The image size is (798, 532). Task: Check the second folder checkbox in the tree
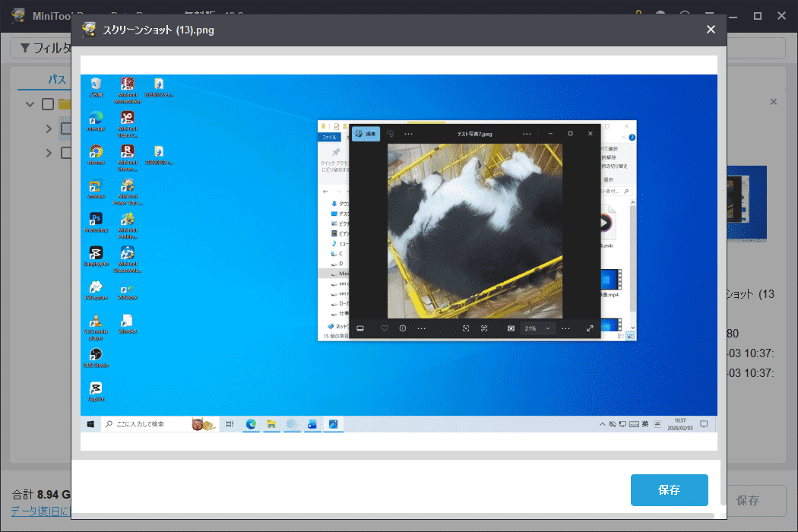pyautogui.click(x=65, y=152)
